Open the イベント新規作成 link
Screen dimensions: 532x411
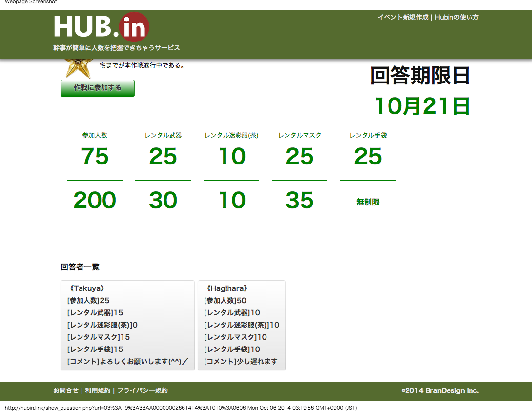tap(402, 17)
